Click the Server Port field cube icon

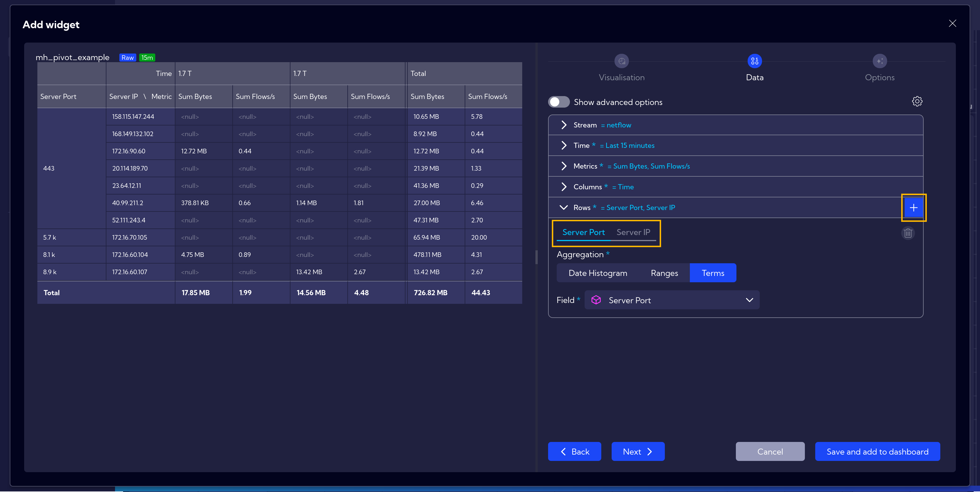pyautogui.click(x=596, y=300)
